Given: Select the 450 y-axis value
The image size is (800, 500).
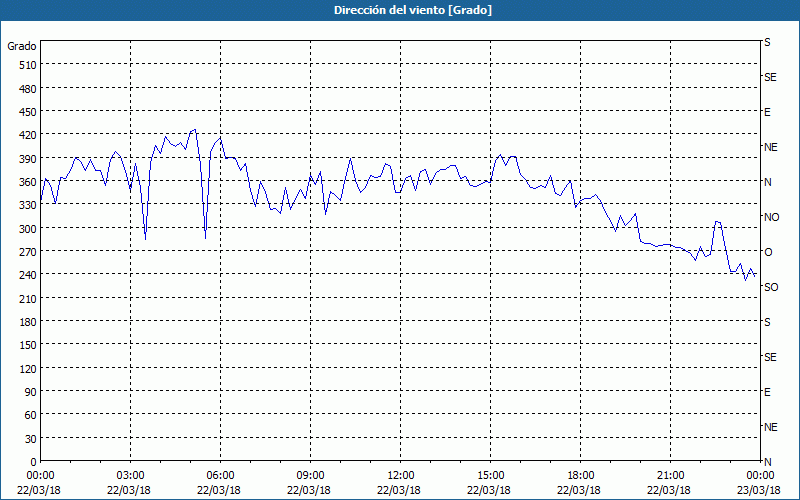Looking at the screenshot, I should point(28,112).
